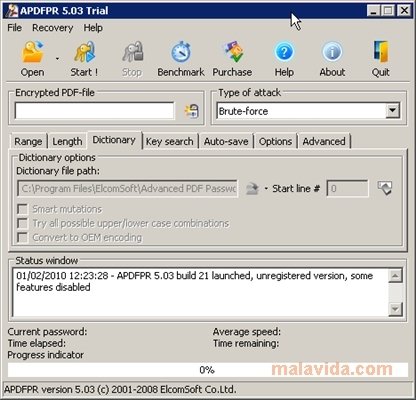Click the APDFPR title bar app icon
Viewport: 416px width, 400px height.
tap(12, 11)
